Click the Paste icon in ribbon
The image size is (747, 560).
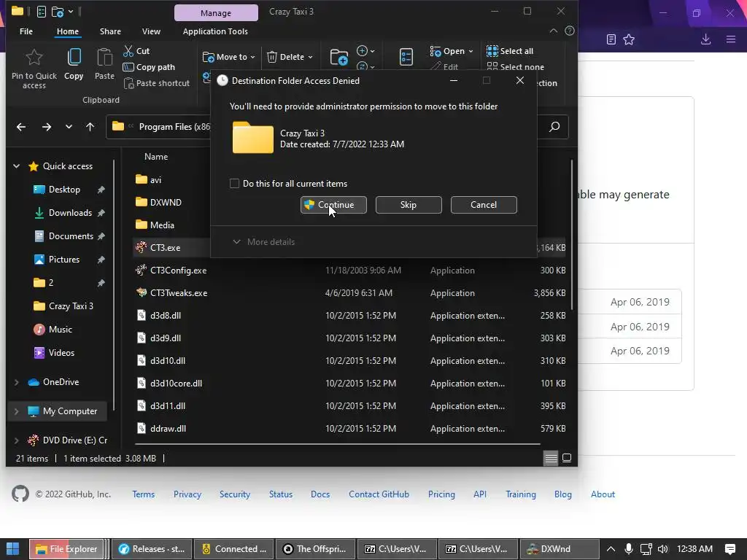tap(104, 57)
